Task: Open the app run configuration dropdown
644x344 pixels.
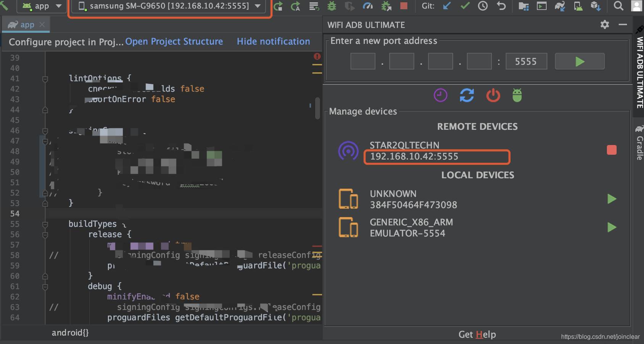Action: point(42,6)
